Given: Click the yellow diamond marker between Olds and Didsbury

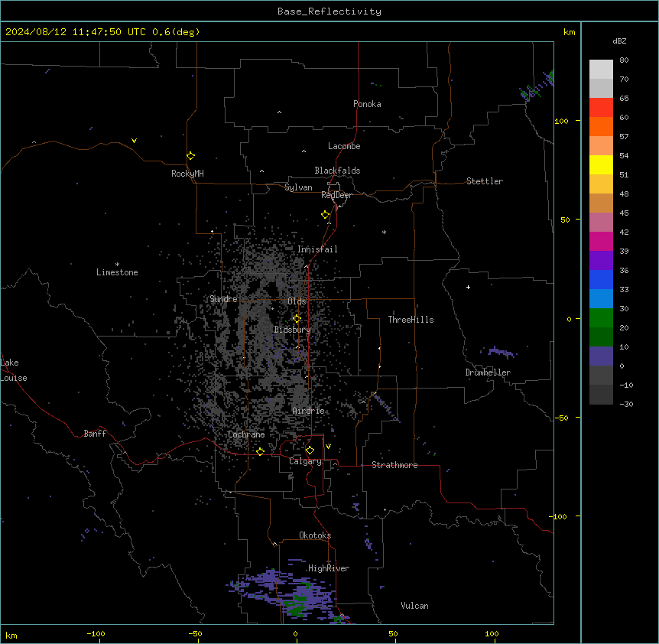Looking at the screenshot, I should click(297, 319).
